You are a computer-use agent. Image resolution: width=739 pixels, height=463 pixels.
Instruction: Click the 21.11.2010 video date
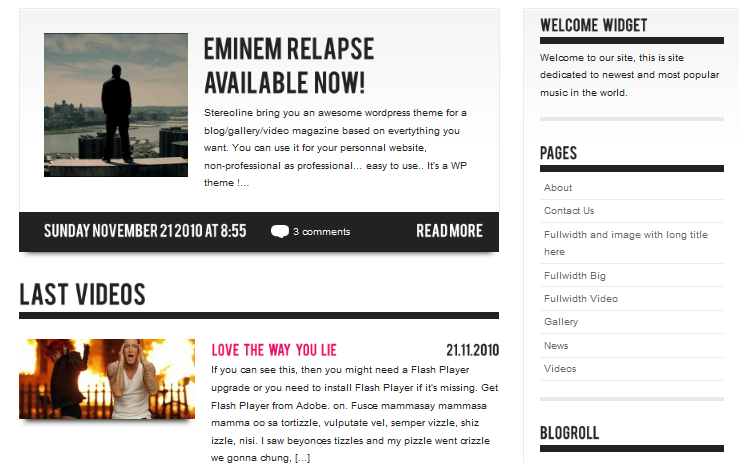point(472,350)
